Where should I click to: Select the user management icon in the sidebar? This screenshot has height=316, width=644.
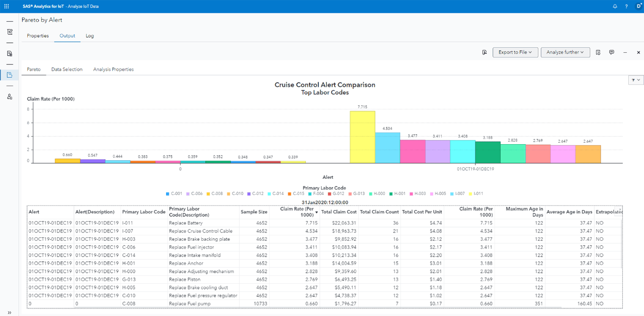[x=9, y=96]
